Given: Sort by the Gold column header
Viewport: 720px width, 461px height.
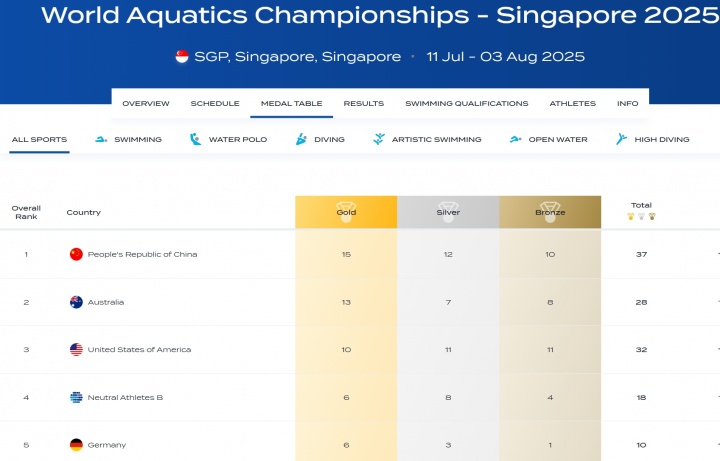Looking at the screenshot, I should pyautogui.click(x=346, y=212).
